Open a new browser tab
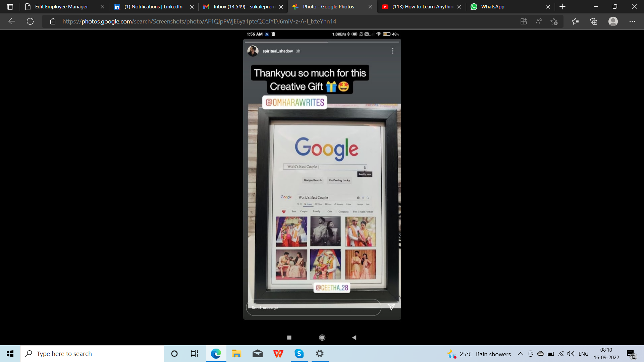The image size is (644, 362). 562,7
